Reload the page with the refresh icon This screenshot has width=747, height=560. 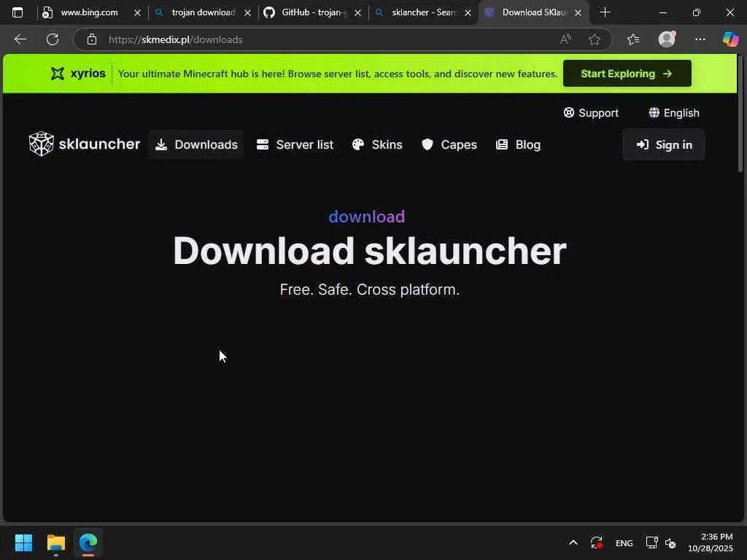click(x=53, y=39)
